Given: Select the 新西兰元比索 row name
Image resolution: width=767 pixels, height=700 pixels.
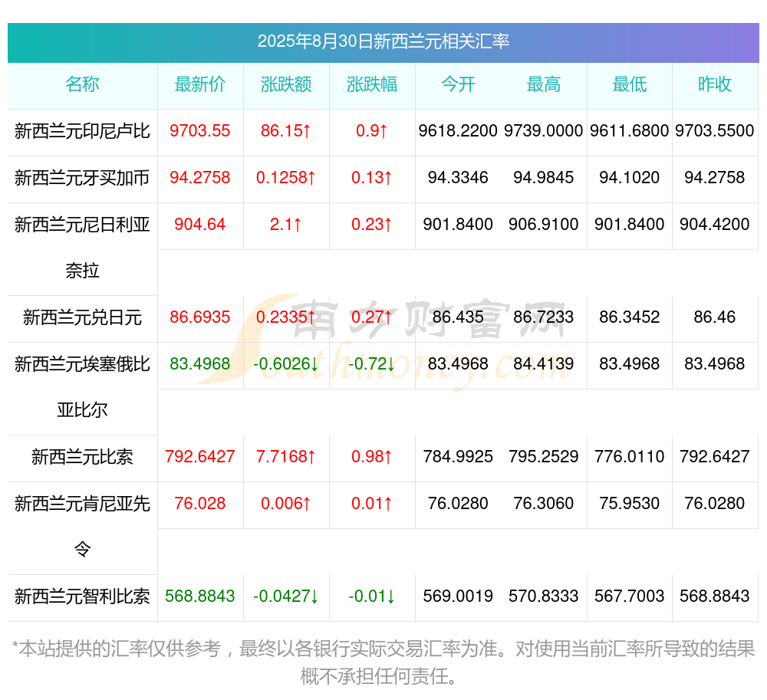Looking at the screenshot, I should pos(82,457).
